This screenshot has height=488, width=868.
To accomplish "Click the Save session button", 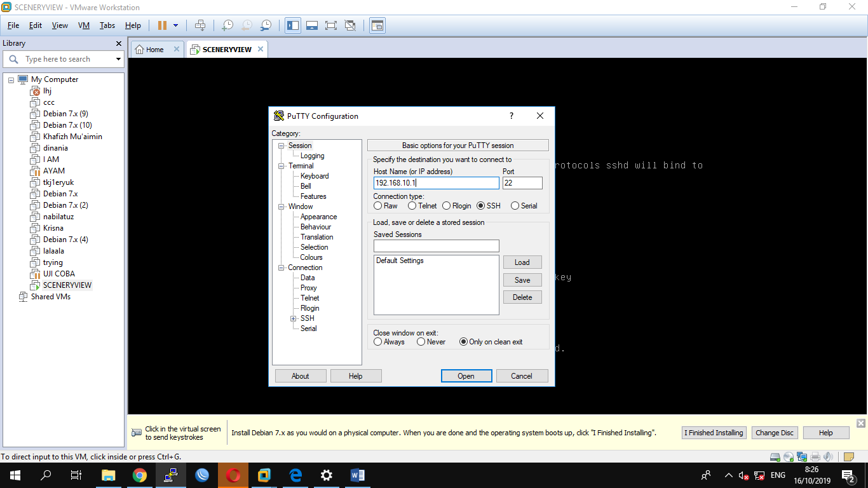I will click(x=522, y=280).
